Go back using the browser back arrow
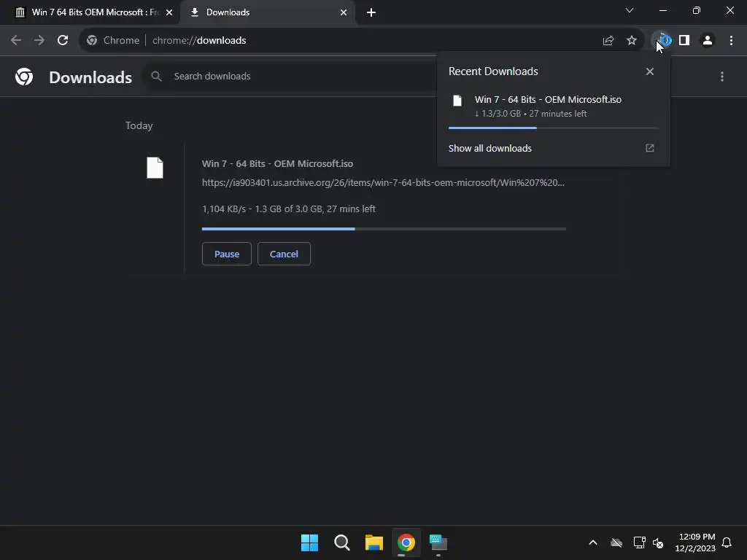747x560 pixels. (x=16, y=41)
